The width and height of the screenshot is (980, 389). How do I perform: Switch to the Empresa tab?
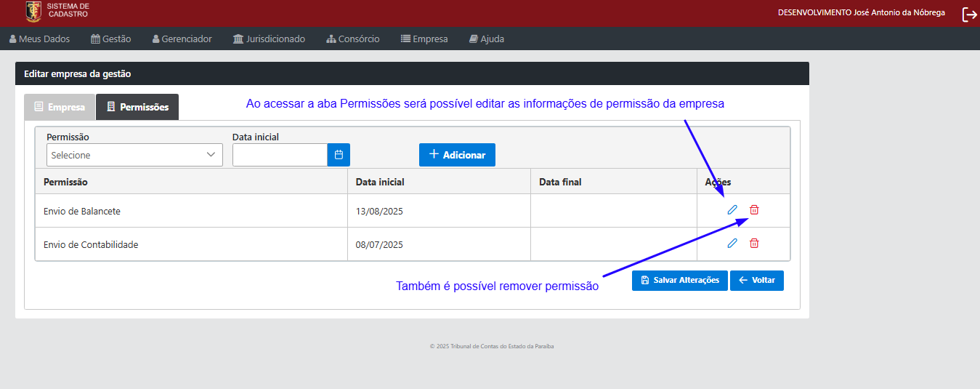click(60, 107)
